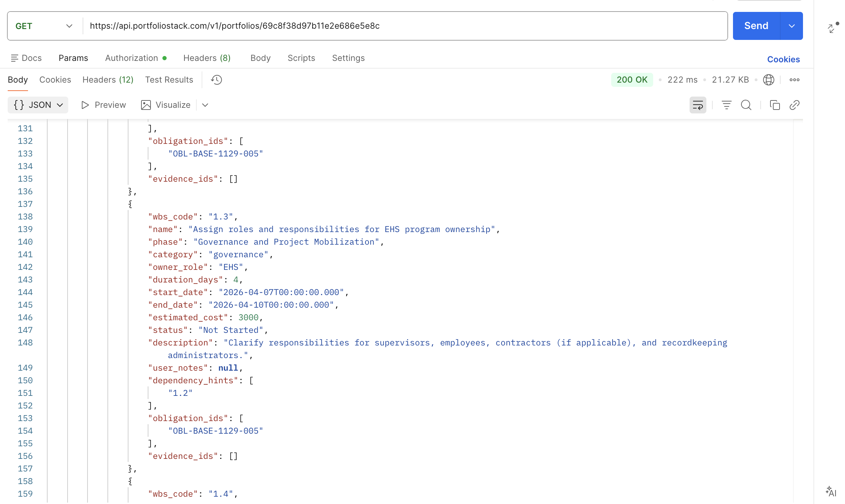Click the "governance" category value
The height and width of the screenshot is (504, 845).
tap(238, 254)
